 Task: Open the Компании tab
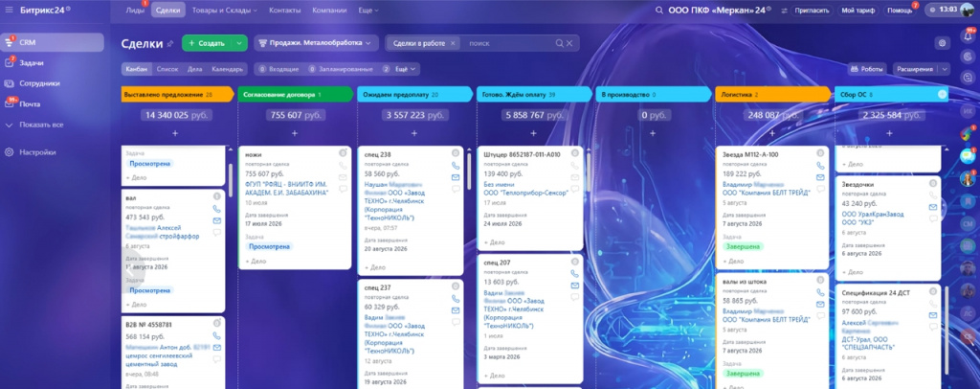[329, 10]
